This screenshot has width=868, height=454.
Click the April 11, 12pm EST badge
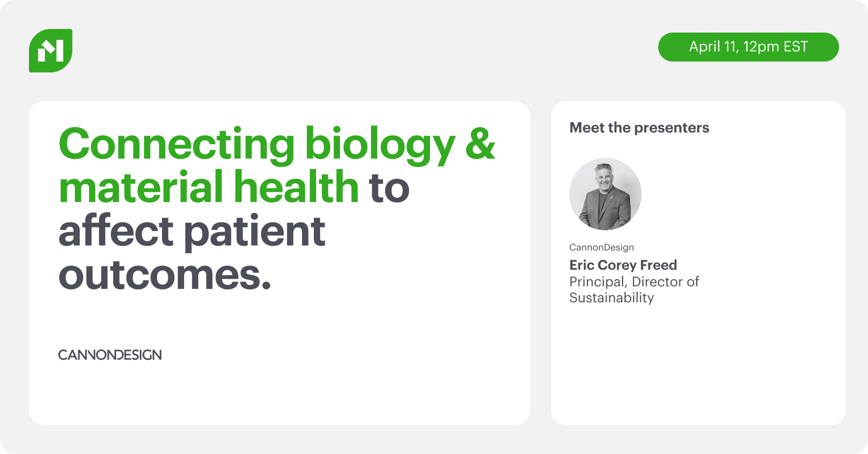[x=748, y=47]
